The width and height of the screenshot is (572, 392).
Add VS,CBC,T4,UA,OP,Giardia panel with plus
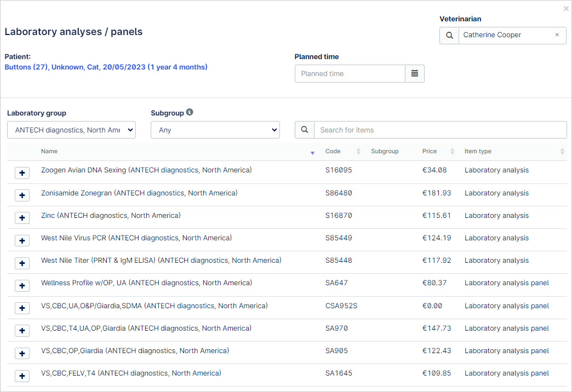pos(22,331)
